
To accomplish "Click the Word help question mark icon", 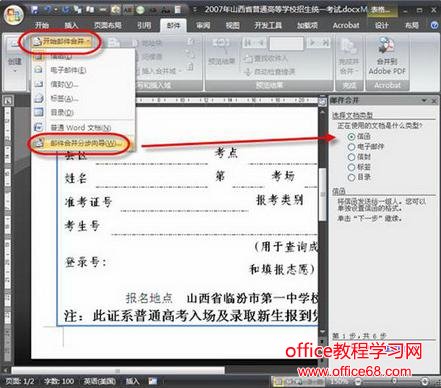I will point(434,25).
